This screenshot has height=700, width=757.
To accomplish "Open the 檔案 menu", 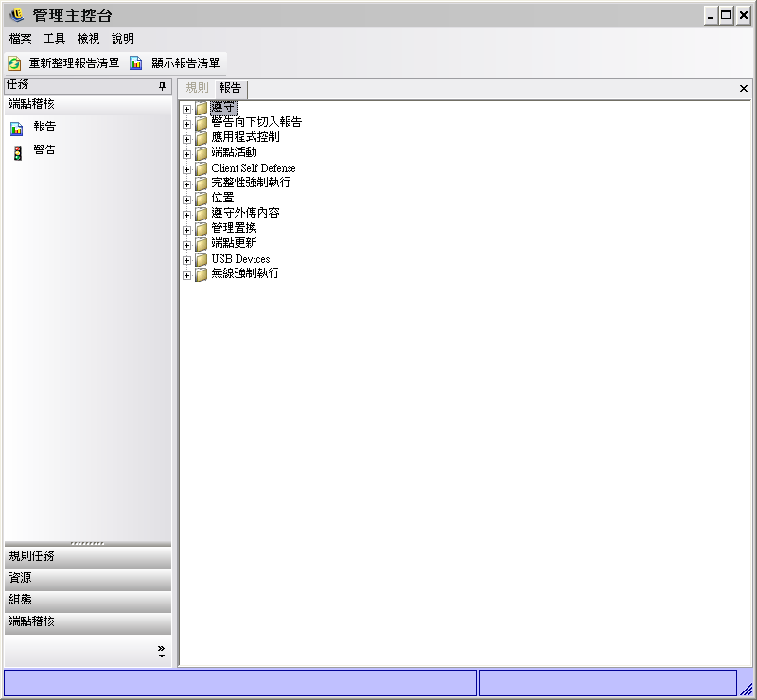I will (x=20, y=39).
